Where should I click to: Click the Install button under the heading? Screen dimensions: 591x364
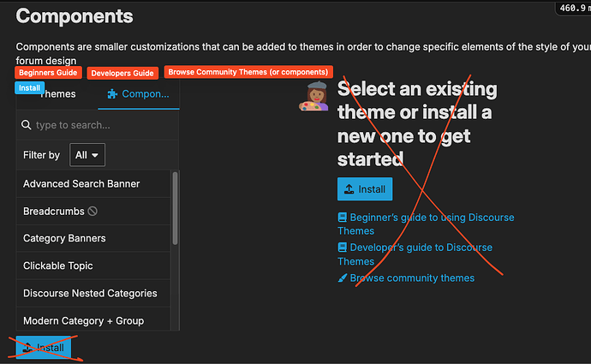click(365, 188)
